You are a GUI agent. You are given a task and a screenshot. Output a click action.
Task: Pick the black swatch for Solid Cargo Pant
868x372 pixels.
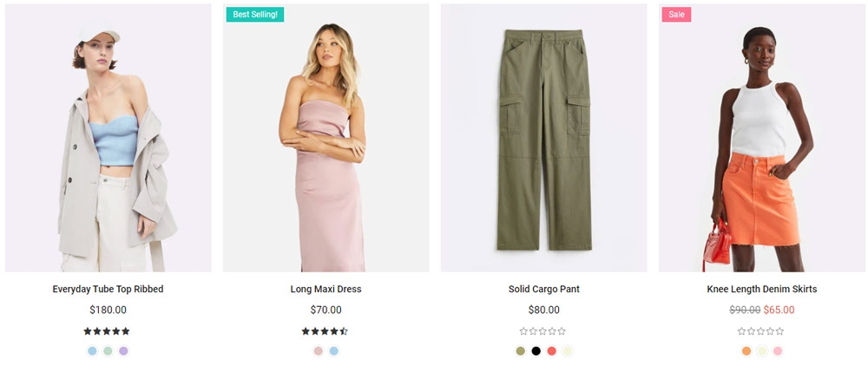tap(536, 351)
